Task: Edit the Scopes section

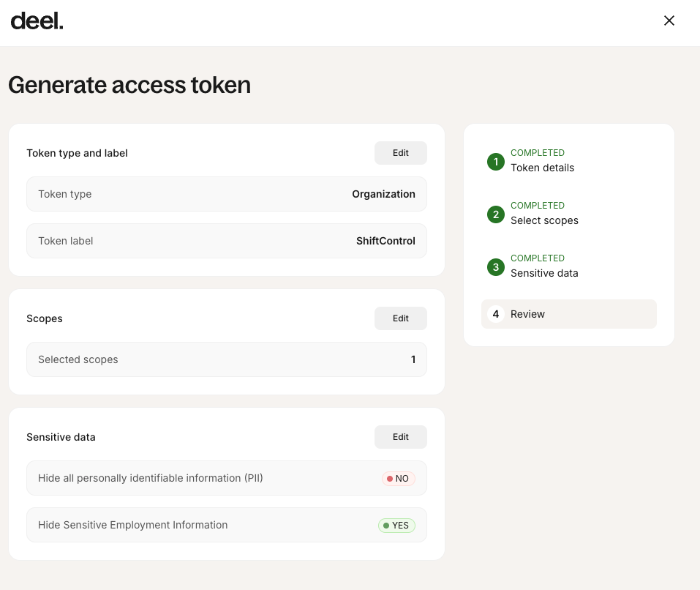Action: (400, 318)
